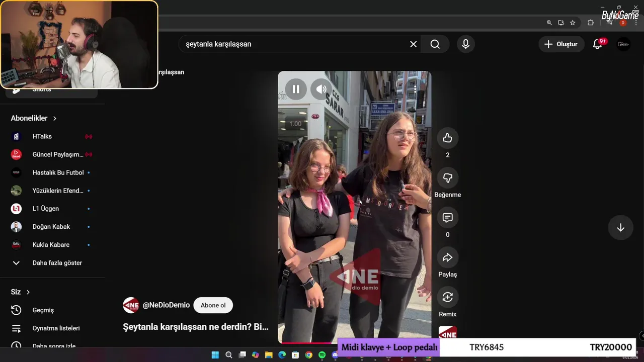Viewport: 644px width, 362px height.
Task: Open YouTube notifications bell
Action: pyautogui.click(x=598, y=44)
